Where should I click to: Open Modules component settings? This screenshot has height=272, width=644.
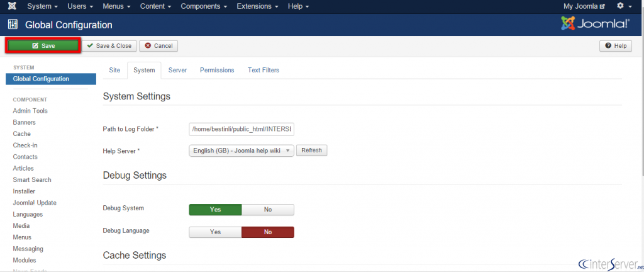click(25, 261)
